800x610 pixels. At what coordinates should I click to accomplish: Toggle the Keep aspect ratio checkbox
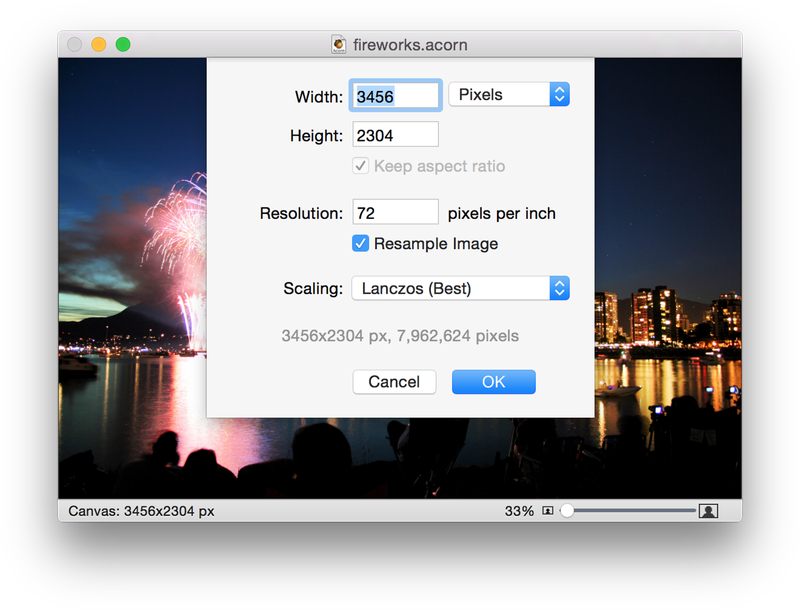(361, 166)
